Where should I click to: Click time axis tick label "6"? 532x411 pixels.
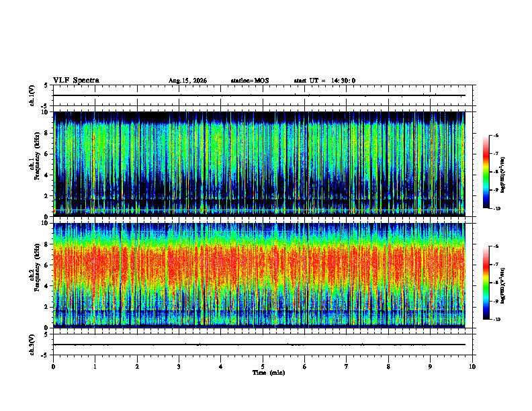pyautogui.click(x=305, y=367)
